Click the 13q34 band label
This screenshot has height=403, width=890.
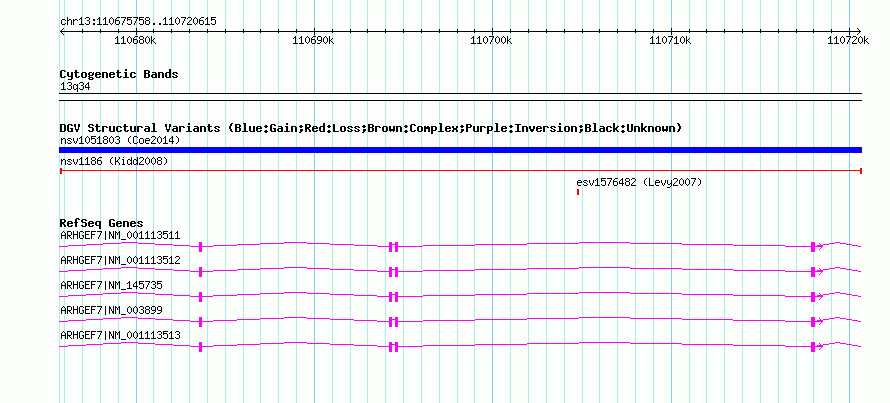point(75,86)
